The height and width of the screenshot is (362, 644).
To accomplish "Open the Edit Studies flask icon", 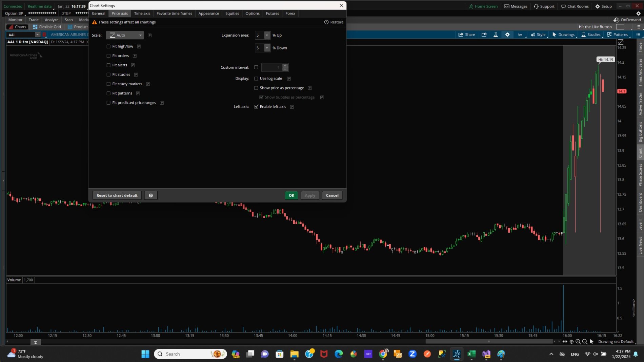I will click(496, 35).
